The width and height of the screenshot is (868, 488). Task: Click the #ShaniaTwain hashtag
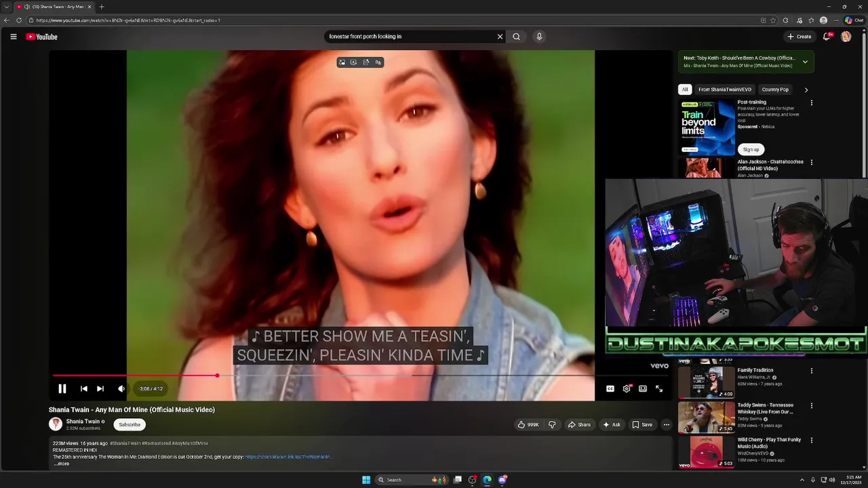point(125,443)
